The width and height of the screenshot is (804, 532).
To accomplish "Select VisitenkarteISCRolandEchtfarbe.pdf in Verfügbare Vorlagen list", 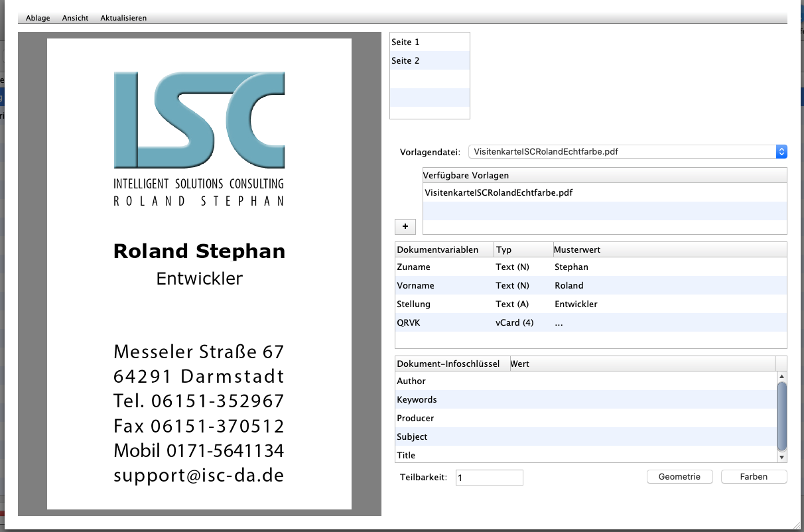I will (604, 192).
